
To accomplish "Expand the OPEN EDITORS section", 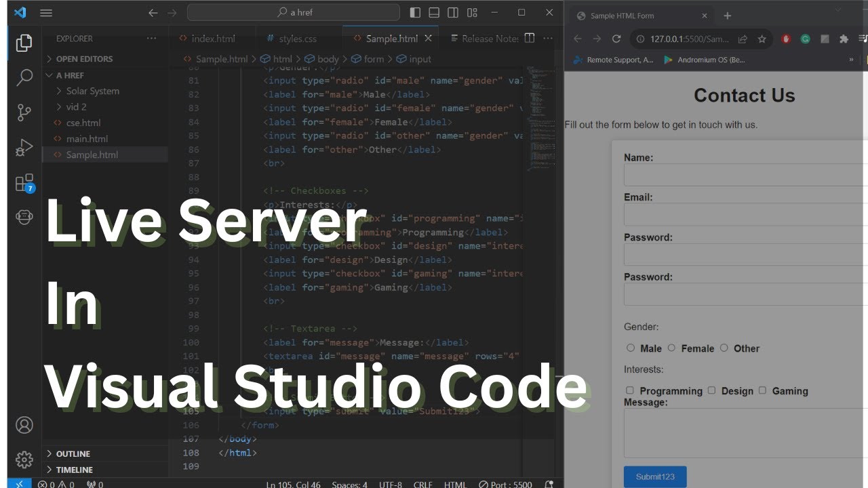I will coord(105,59).
